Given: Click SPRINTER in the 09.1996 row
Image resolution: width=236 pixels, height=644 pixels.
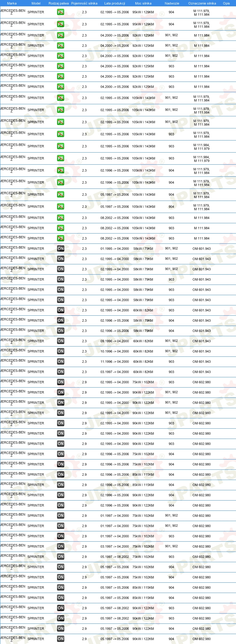Looking at the screenshot, I should coord(36,341).
